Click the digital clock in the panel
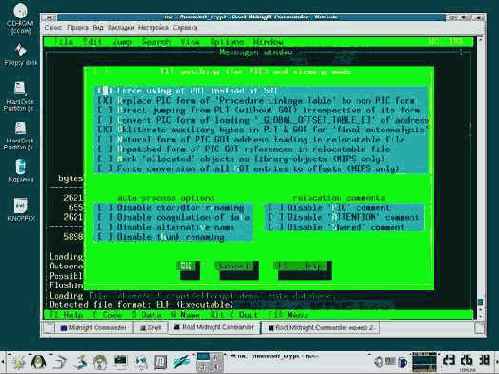 466,360
